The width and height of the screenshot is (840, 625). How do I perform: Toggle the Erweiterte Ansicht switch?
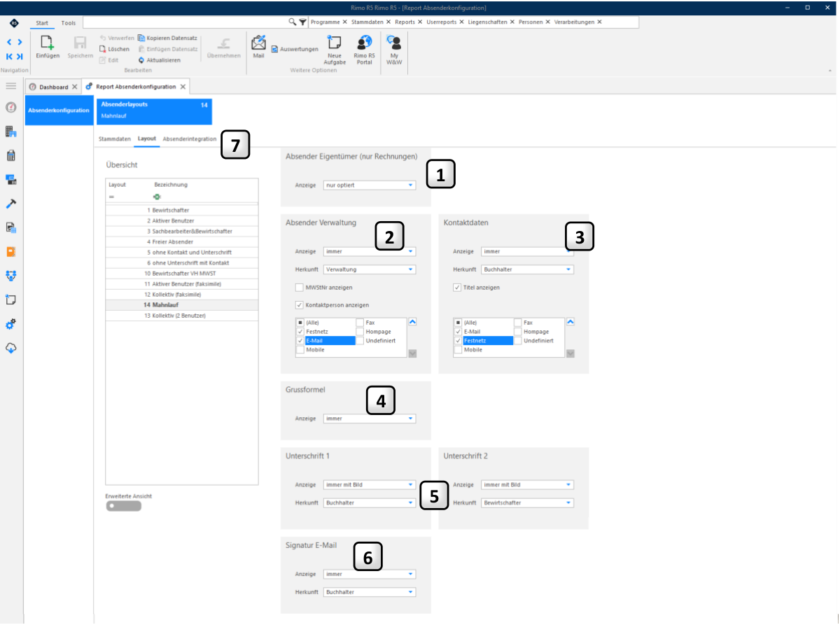(124, 506)
